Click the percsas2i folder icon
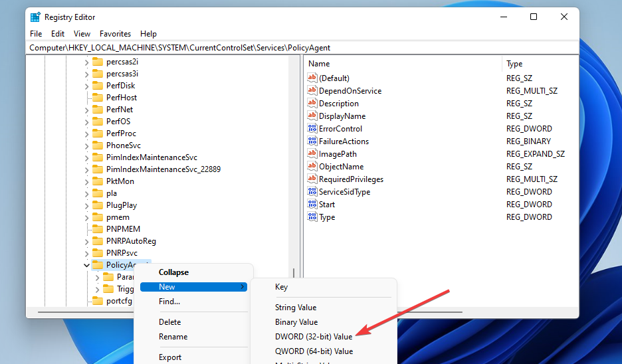 pyautogui.click(x=98, y=62)
